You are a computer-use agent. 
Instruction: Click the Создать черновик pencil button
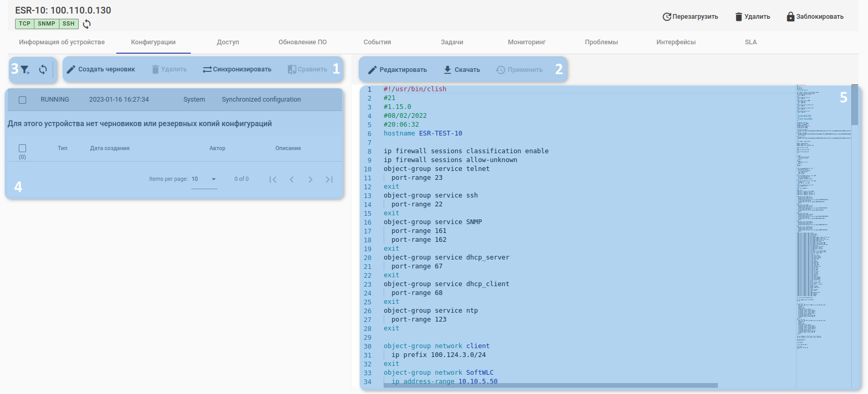pos(101,69)
